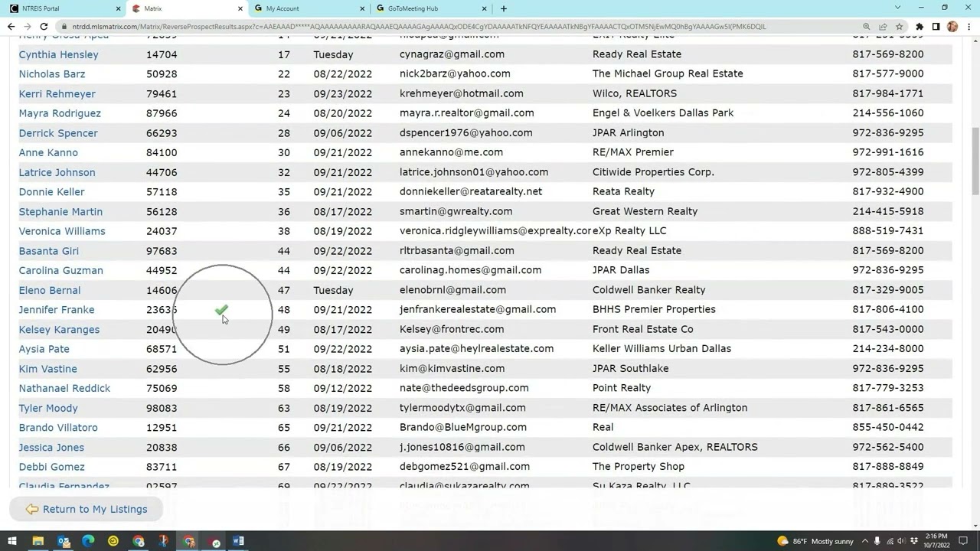Open agent Kelsey Karanges's link
This screenshot has height=551, width=980.
[59, 329]
